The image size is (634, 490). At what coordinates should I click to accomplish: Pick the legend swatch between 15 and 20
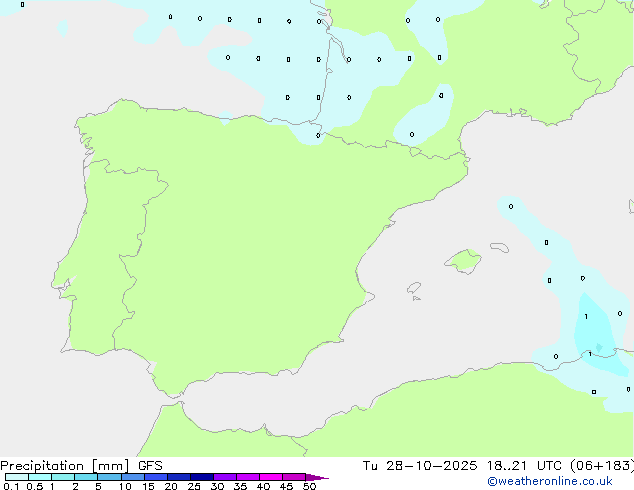coord(156,477)
